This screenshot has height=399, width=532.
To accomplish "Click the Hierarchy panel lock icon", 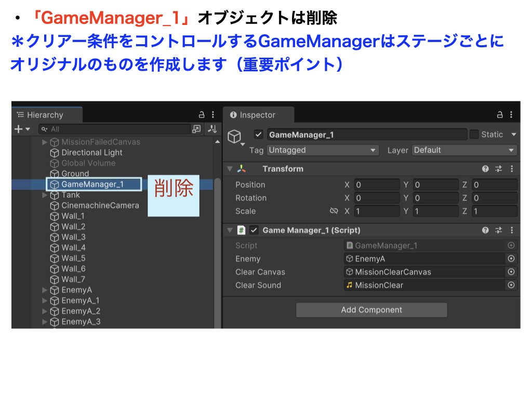I will pyautogui.click(x=202, y=115).
